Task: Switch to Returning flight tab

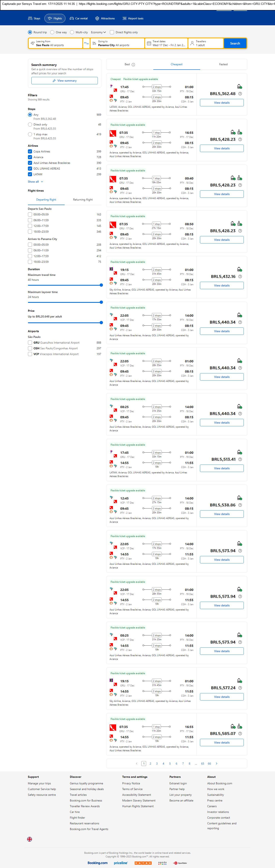Action: [x=83, y=200]
